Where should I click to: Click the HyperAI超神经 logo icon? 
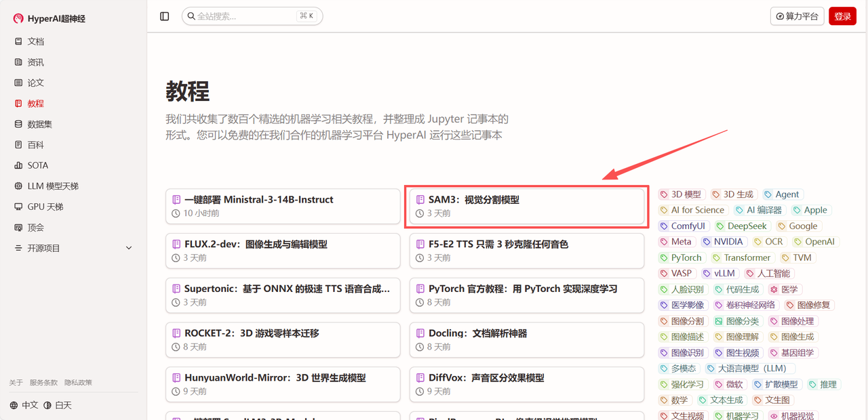tap(18, 18)
